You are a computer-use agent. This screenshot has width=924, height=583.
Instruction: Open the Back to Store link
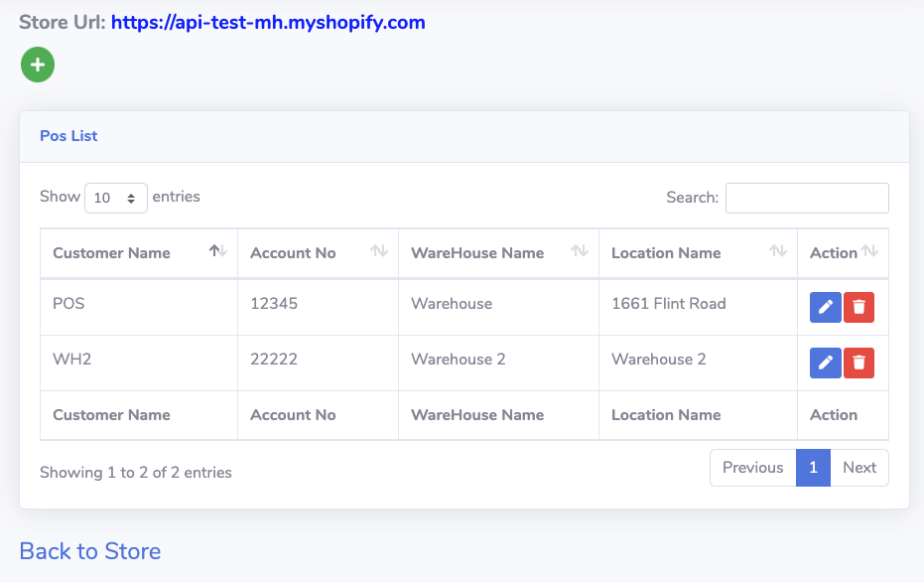(90, 551)
